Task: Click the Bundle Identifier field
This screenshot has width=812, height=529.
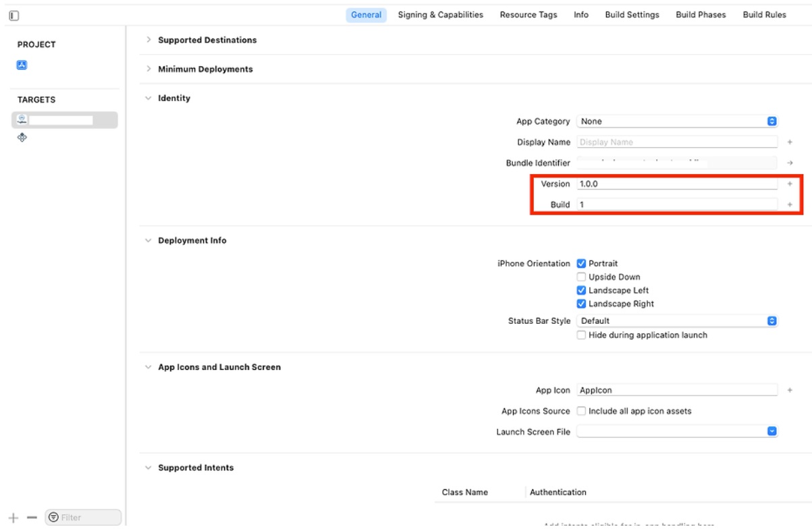Action: click(678, 163)
